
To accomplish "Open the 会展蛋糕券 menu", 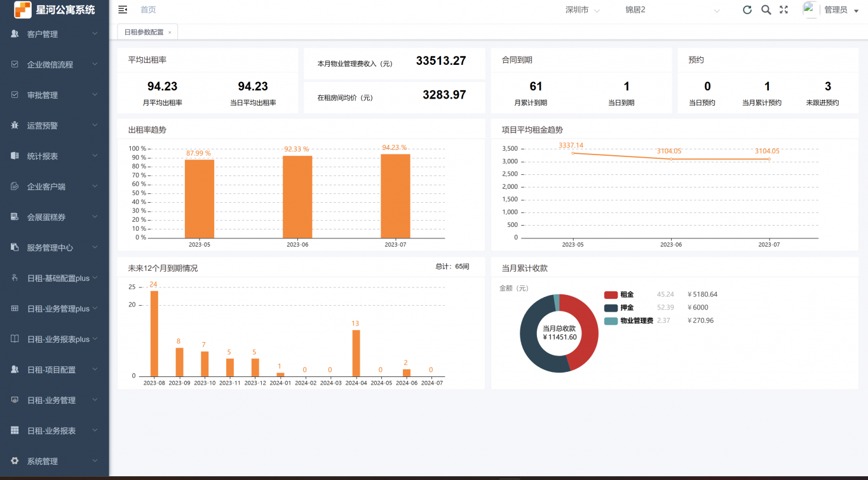I will (55, 217).
